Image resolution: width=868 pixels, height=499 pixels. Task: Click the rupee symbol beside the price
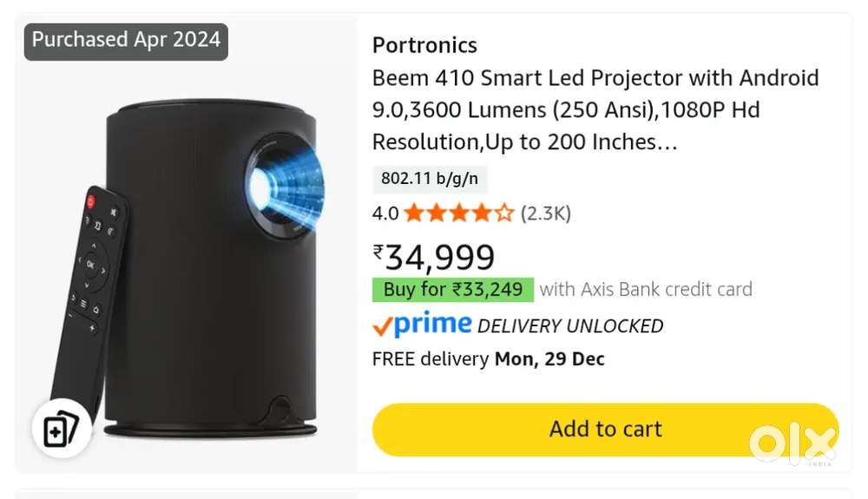pos(378,252)
